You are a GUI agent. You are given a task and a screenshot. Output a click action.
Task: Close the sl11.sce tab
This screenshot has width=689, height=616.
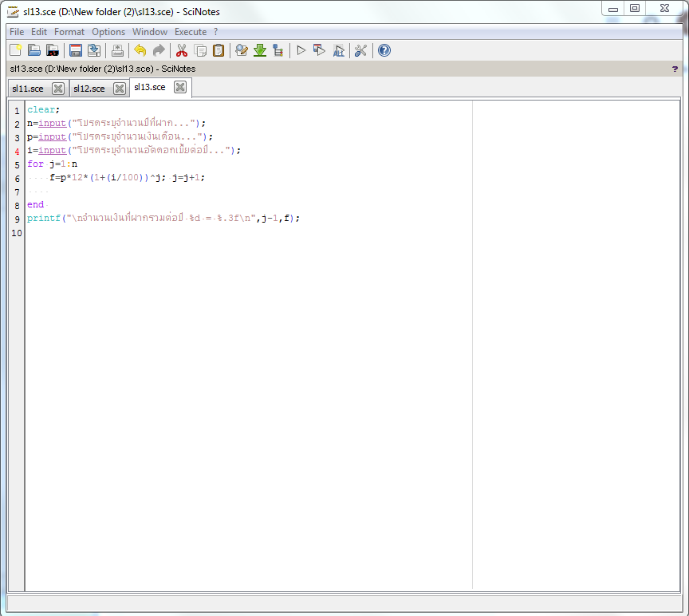pyautogui.click(x=58, y=89)
